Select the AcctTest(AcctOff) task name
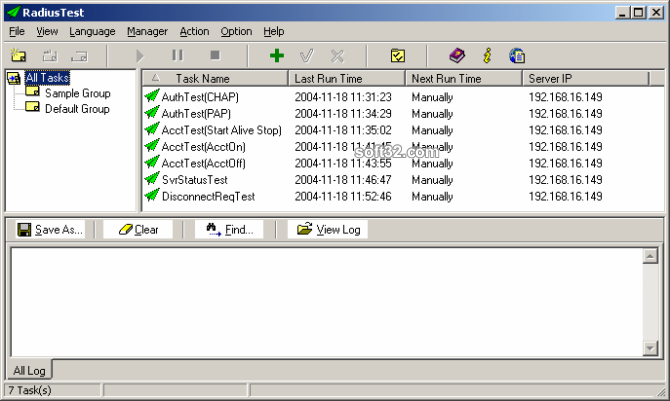This screenshot has width=670, height=401. (x=203, y=164)
